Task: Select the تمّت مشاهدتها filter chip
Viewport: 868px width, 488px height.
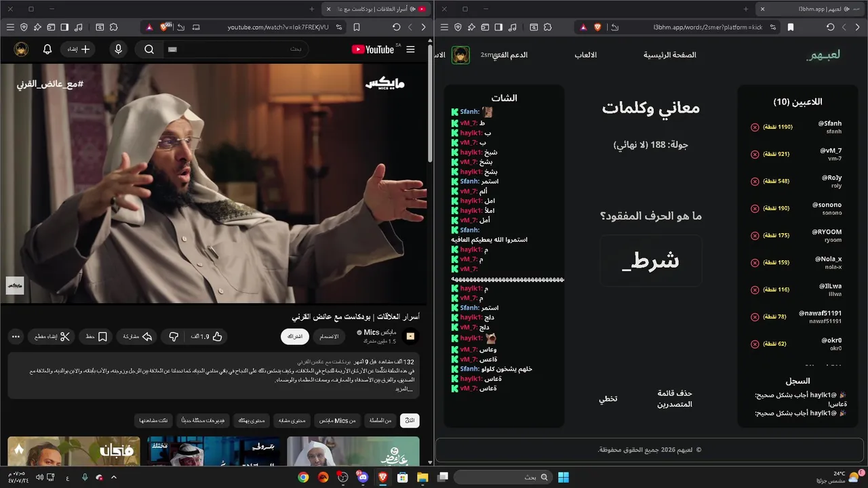Action: pyautogui.click(x=154, y=420)
